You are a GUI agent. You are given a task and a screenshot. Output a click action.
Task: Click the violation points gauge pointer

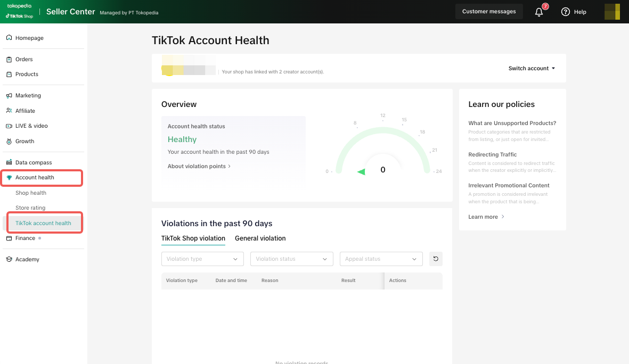coord(361,171)
